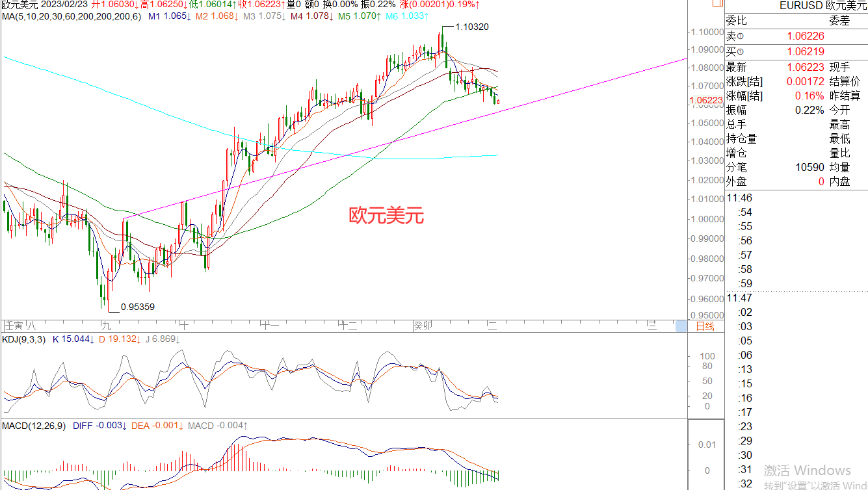Click the 结算价 label
Image resolution: width=868 pixels, height=490 pixels.
coord(845,81)
